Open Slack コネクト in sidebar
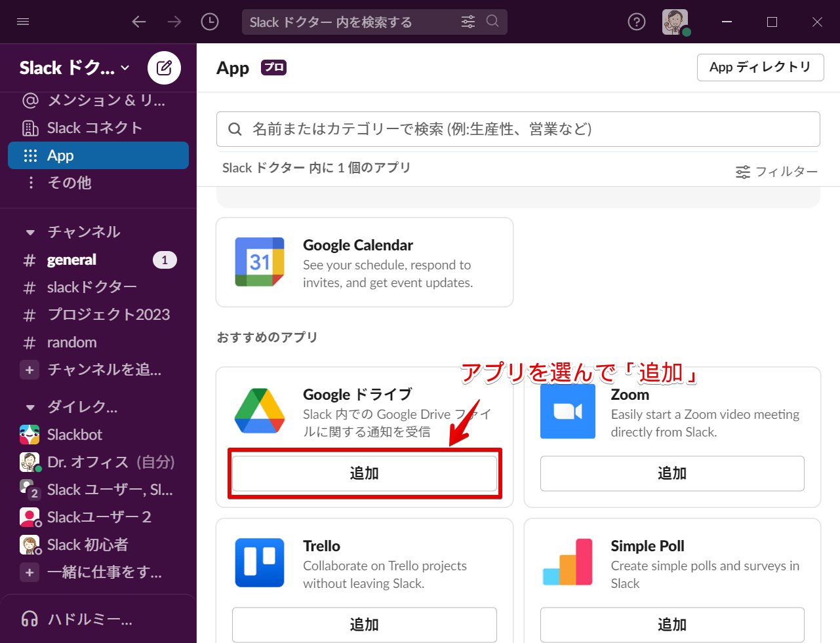The image size is (840, 643). tap(98, 128)
